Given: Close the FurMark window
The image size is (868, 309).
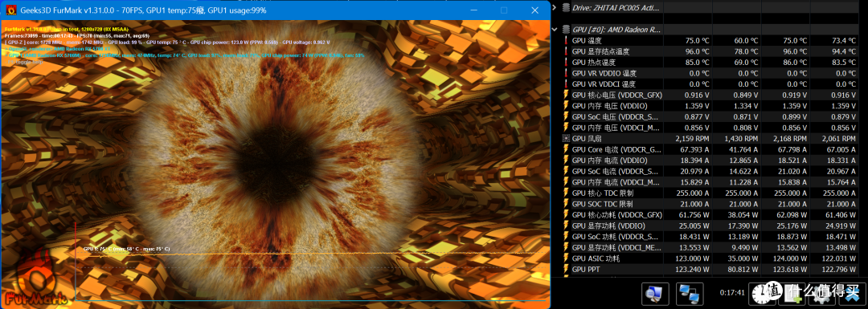Looking at the screenshot, I should 534,10.
